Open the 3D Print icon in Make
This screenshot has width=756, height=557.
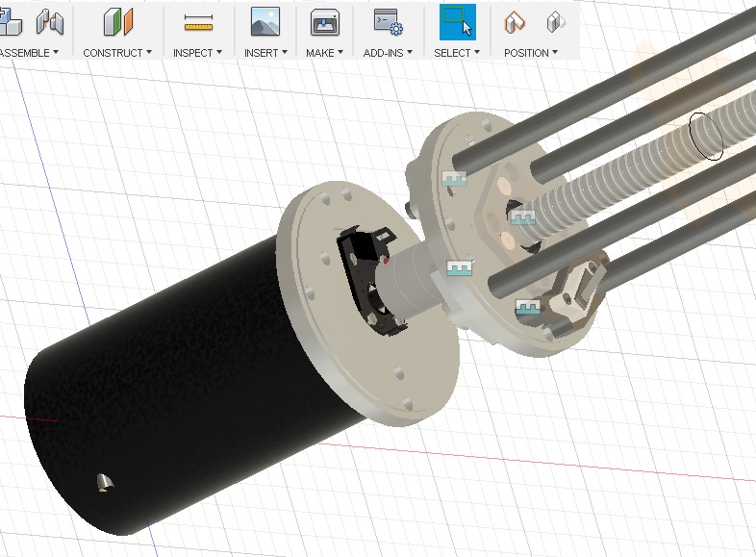point(324,21)
